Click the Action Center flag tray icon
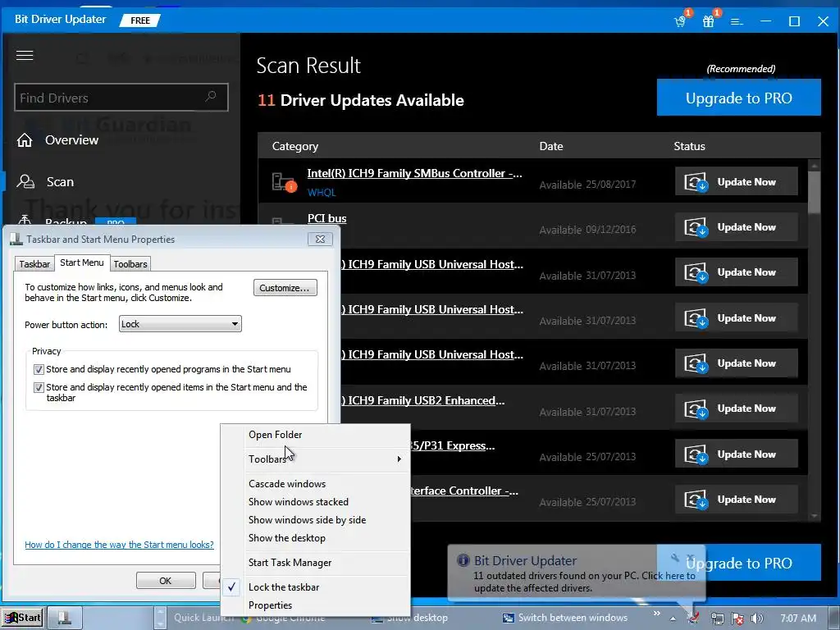This screenshot has width=840, height=630. (737, 619)
